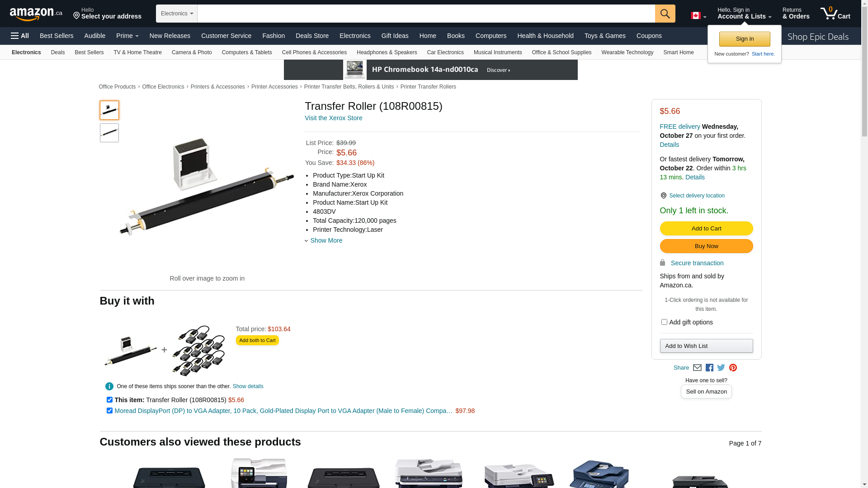Open Deals Store nav item
The height and width of the screenshot is (488, 868).
pos(312,36)
